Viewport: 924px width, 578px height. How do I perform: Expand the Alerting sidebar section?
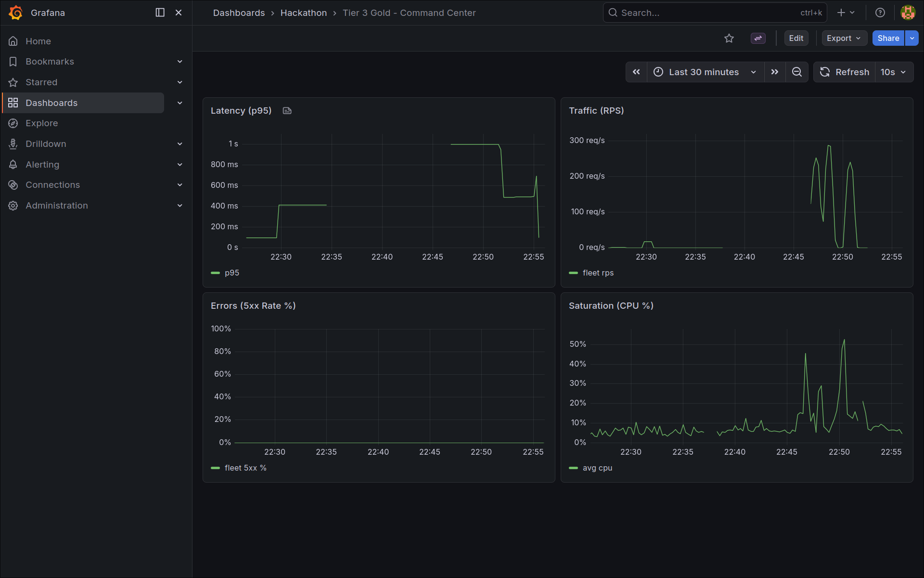coord(180,165)
